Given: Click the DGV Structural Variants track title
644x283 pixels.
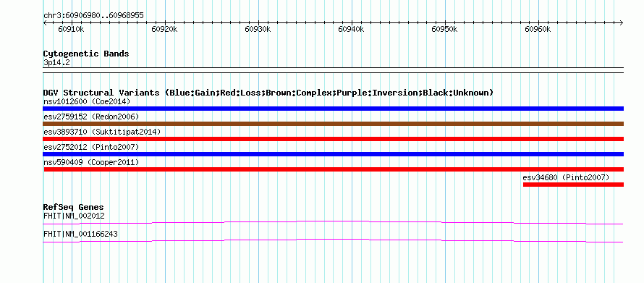Looking at the screenshot, I should [x=268, y=93].
